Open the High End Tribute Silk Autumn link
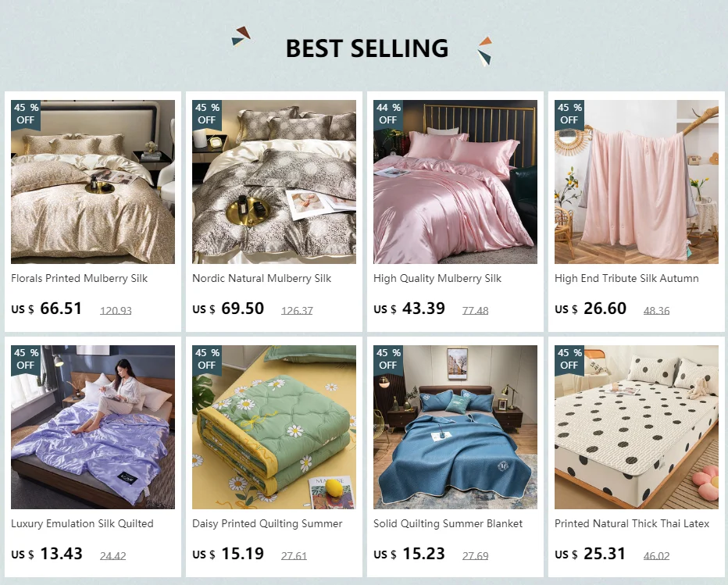 [x=626, y=278]
